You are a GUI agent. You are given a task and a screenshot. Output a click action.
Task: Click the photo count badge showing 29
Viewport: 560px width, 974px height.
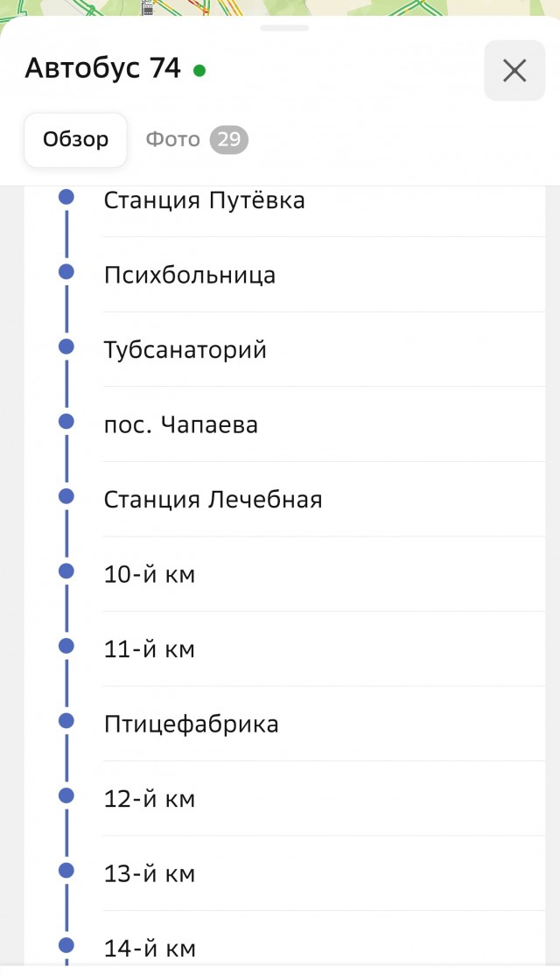[x=231, y=139]
